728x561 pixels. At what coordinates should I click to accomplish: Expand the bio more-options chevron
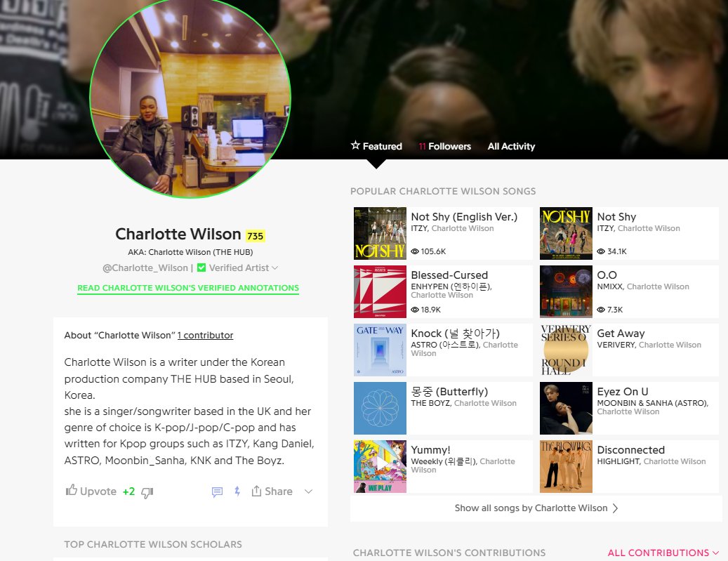tap(308, 491)
